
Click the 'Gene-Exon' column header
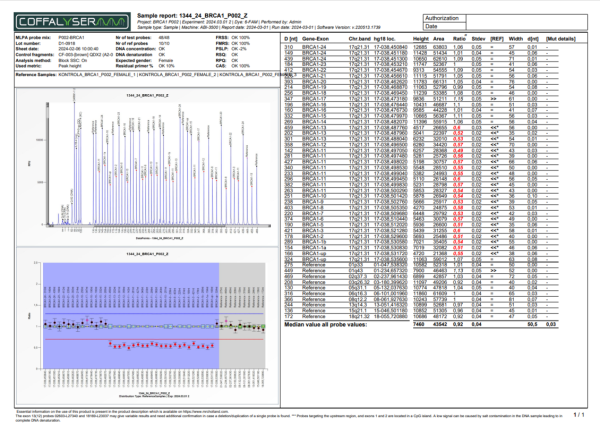[x=315, y=39]
